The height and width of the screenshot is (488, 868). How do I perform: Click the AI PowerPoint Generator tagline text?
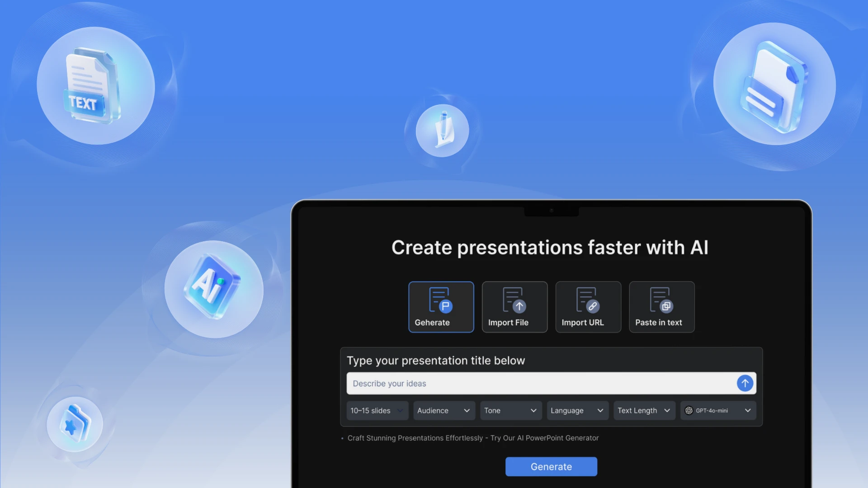(473, 438)
